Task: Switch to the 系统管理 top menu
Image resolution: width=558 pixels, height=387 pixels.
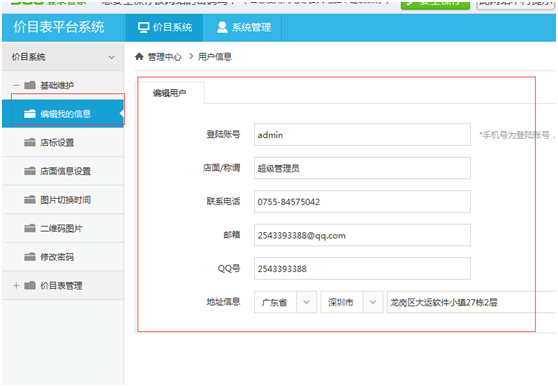Action: (x=244, y=27)
